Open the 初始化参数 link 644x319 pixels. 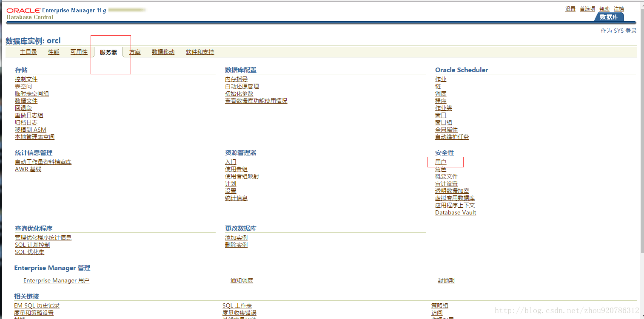pyautogui.click(x=239, y=94)
